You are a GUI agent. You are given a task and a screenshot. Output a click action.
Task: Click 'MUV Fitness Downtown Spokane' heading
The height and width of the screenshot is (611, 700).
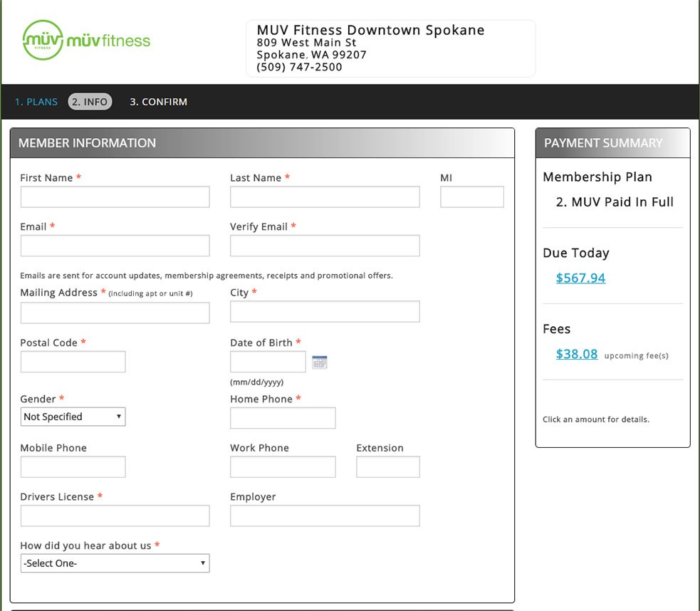pyautogui.click(x=370, y=30)
